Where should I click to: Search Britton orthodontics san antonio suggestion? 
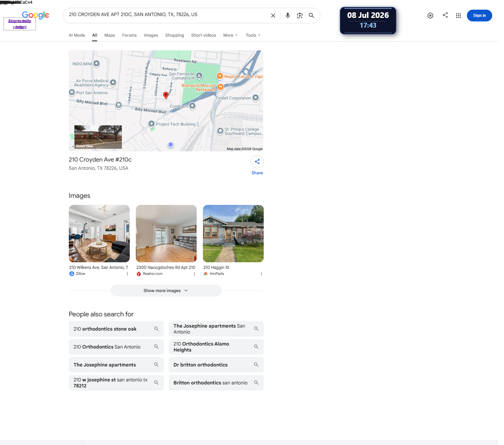tap(216, 383)
